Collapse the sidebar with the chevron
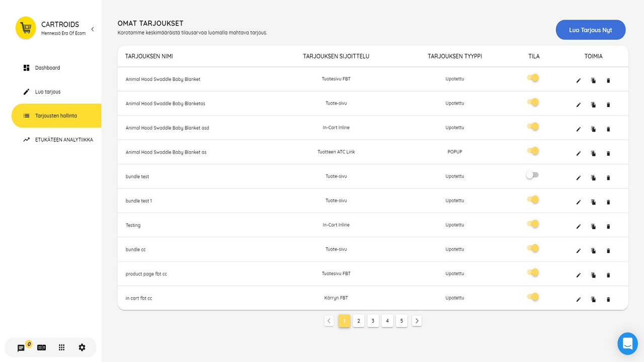Screen dimensions: 644x362 [x=93, y=29]
